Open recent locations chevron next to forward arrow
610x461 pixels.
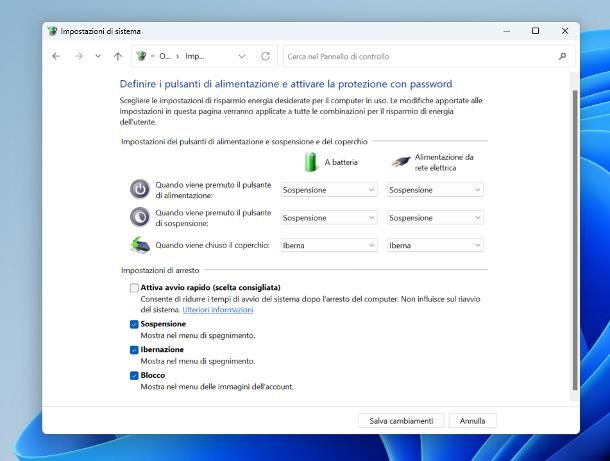tap(98, 56)
